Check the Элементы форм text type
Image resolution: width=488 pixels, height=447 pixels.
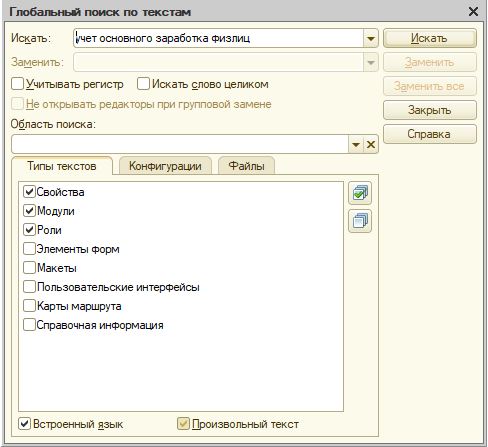[x=29, y=249]
